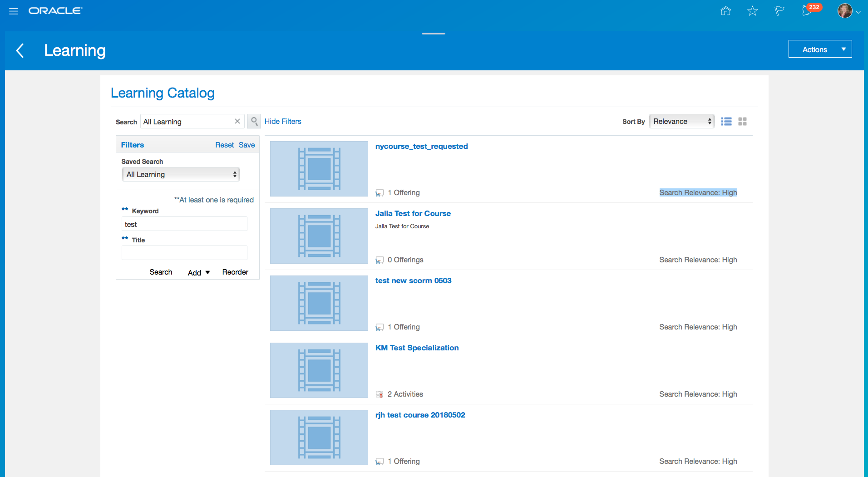Screen dimensions: 868x477
Task: Open test new scorm 0503 course
Action: click(x=413, y=280)
